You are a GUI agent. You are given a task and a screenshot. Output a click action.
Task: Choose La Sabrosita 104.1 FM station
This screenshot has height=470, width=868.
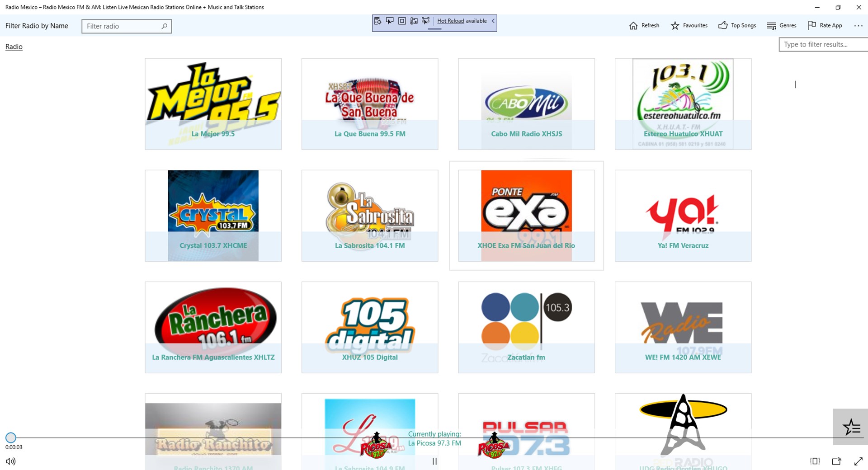coord(370,216)
